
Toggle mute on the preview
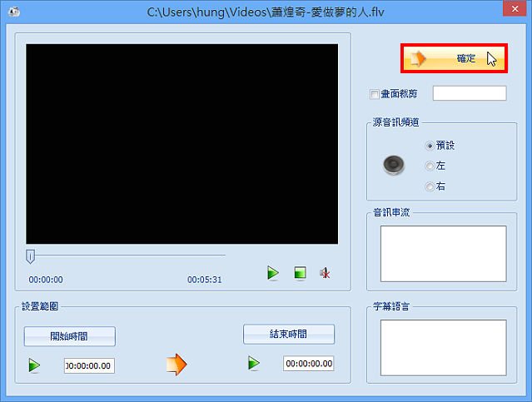[325, 273]
